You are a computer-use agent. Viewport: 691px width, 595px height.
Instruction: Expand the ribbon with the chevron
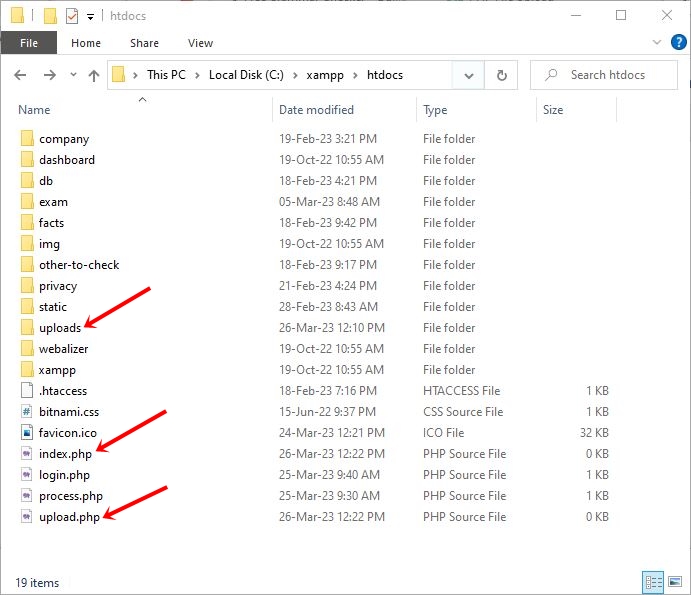click(657, 42)
